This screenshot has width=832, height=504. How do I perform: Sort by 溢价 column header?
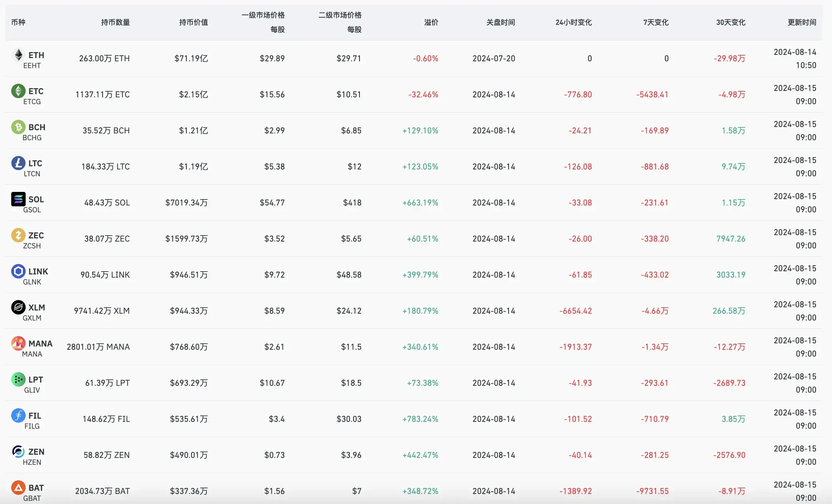tap(431, 22)
